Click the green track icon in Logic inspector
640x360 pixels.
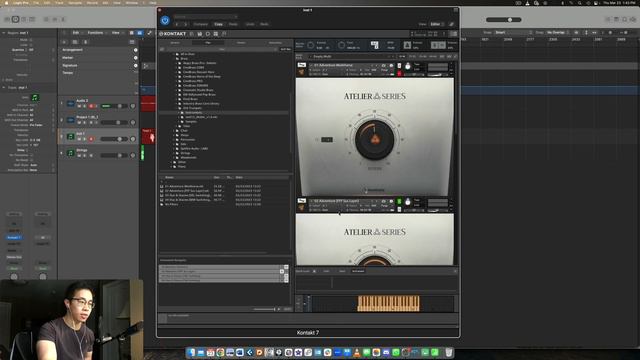(35, 98)
